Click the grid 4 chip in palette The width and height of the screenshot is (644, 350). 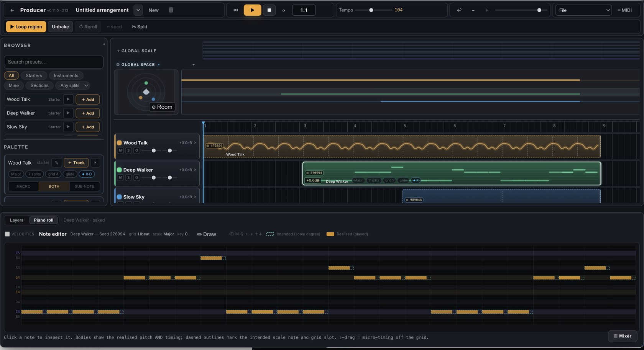point(53,174)
